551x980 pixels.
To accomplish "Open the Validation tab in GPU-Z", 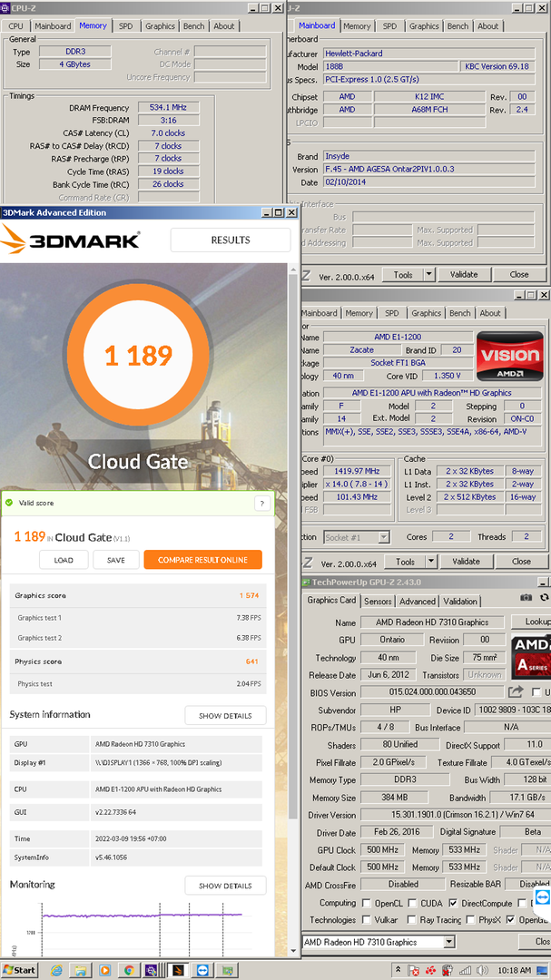I will click(460, 602).
